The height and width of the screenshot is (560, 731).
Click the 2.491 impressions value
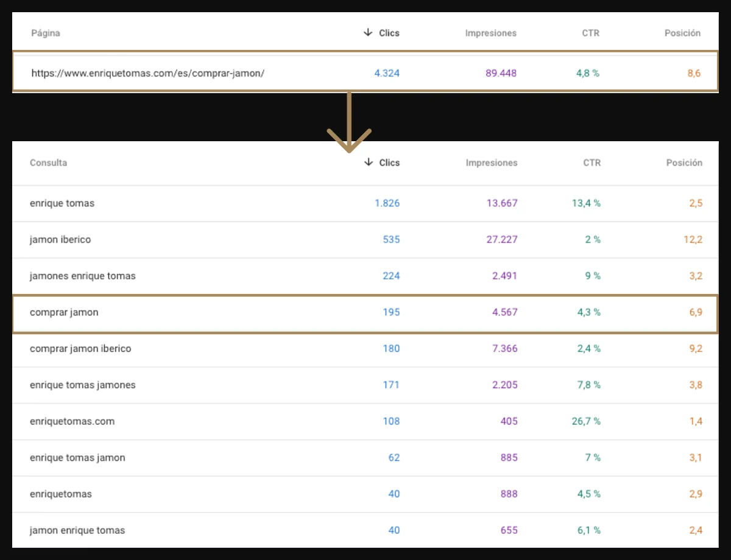pos(505,276)
